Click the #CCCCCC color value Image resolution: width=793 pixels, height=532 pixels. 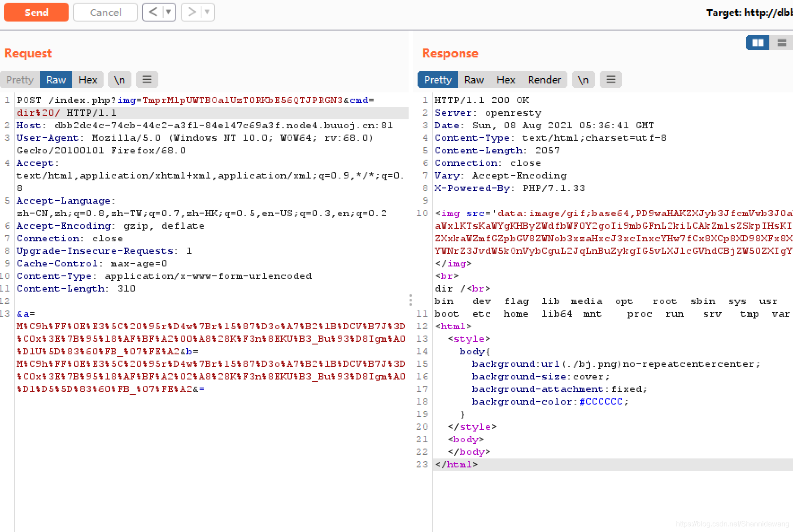(601, 401)
